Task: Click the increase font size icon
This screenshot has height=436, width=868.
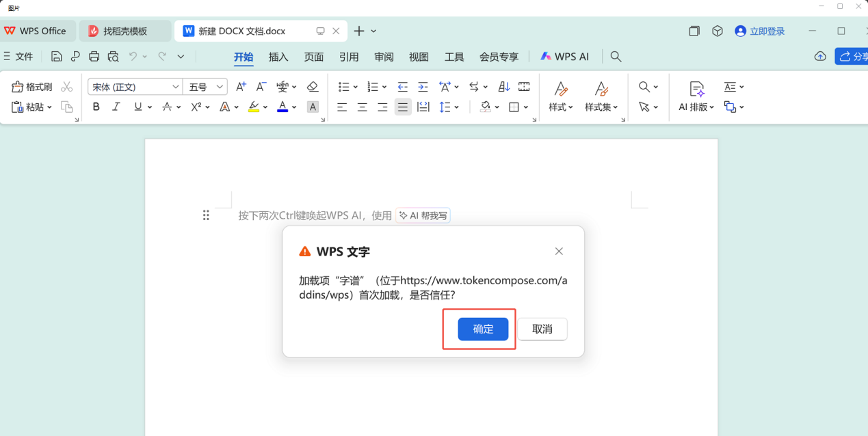Action: pyautogui.click(x=241, y=87)
